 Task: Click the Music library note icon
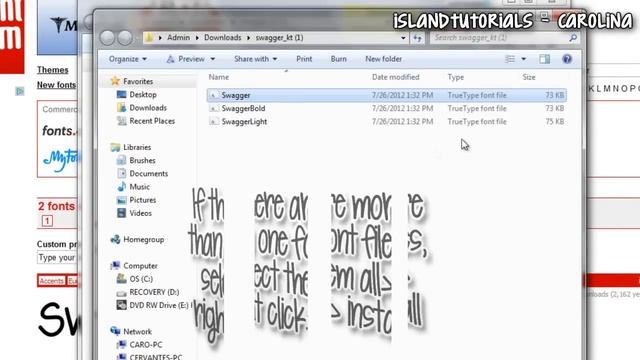[x=121, y=187]
